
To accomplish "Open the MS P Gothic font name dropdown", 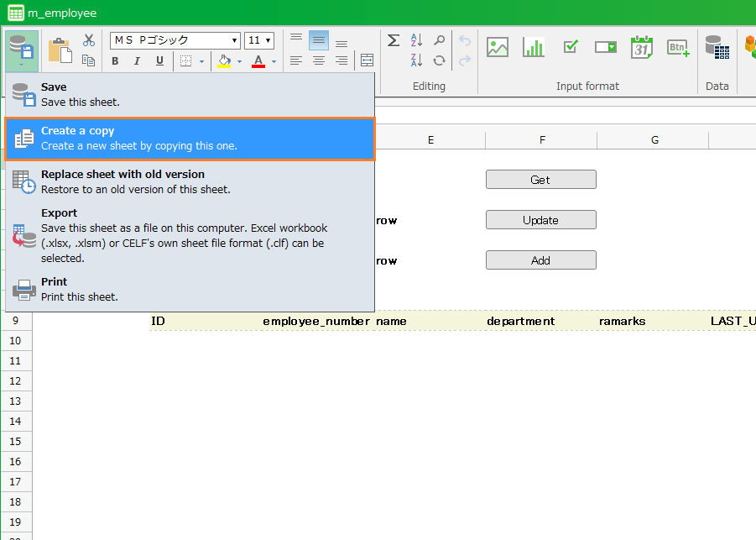I will coord(235,40).
